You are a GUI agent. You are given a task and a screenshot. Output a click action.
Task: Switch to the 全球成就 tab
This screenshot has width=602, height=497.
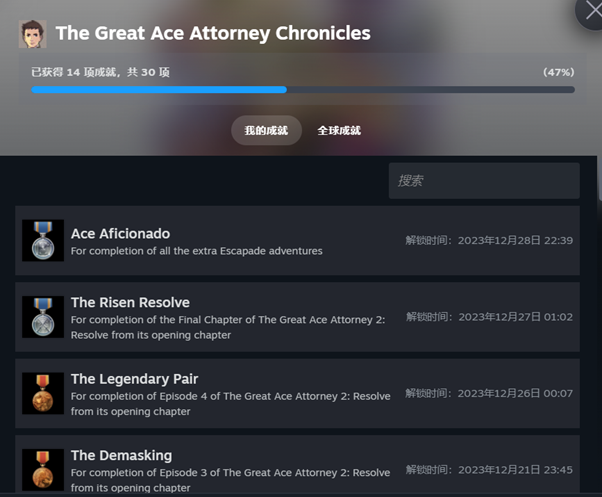point(339,130)
